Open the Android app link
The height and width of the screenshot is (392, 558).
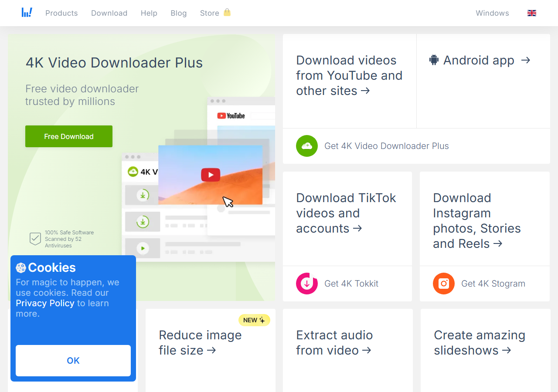[480, 60]
